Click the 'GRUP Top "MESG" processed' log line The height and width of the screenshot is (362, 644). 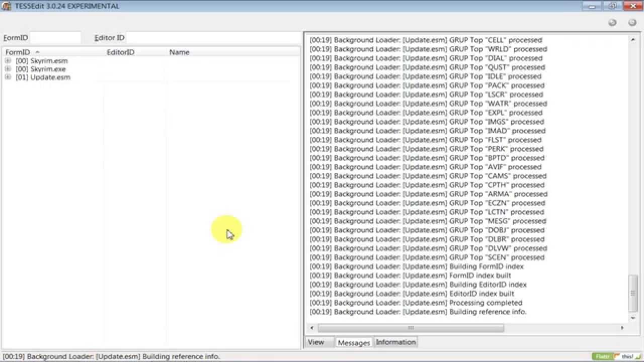click(428, 221)
